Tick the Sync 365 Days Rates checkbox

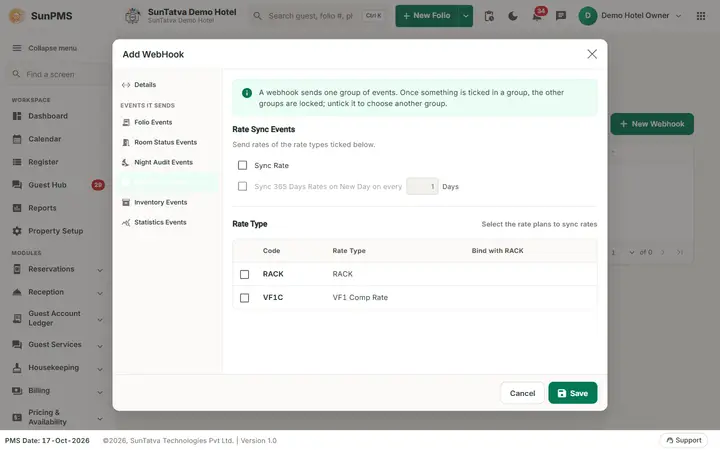tap(242, 186)
